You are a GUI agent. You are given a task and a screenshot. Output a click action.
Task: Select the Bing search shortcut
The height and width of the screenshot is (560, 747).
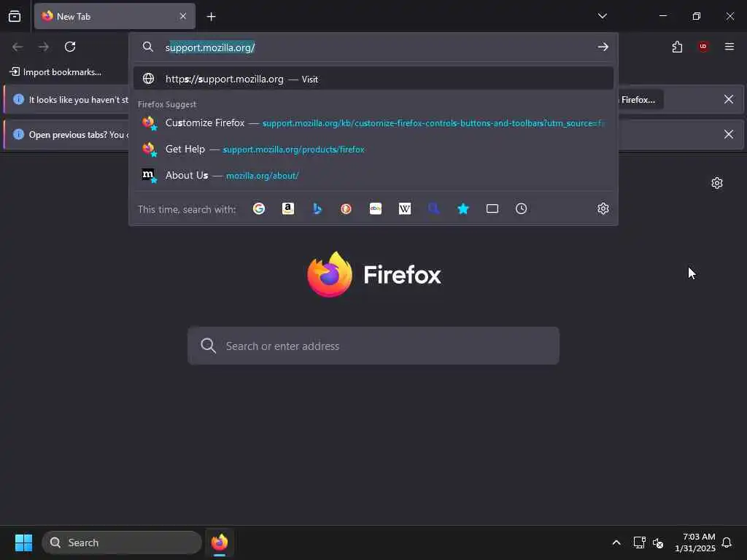tap(317, 209)
